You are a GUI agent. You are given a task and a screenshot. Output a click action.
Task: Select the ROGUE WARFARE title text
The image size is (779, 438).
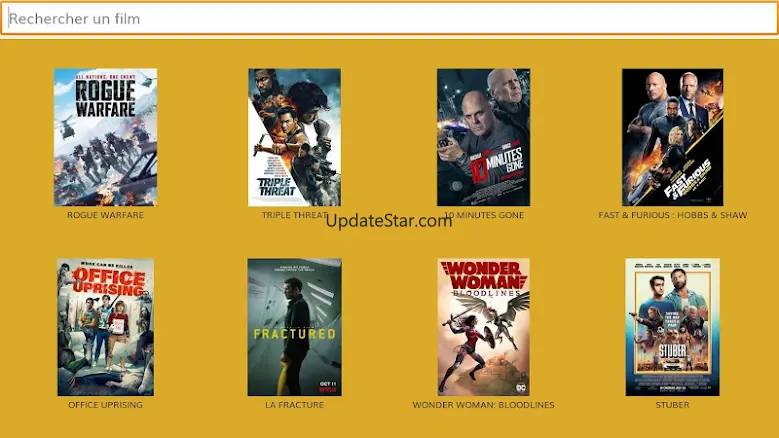pyautogui.click(x=105, y=215)
